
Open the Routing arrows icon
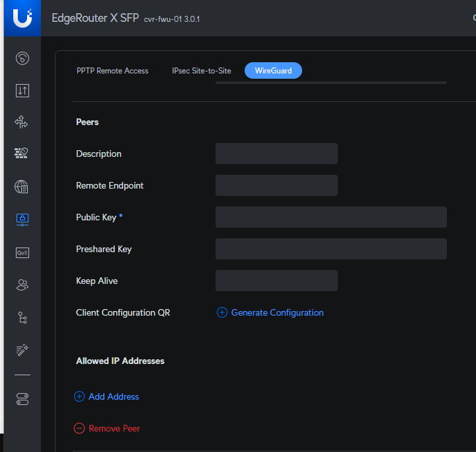[22, 122]
